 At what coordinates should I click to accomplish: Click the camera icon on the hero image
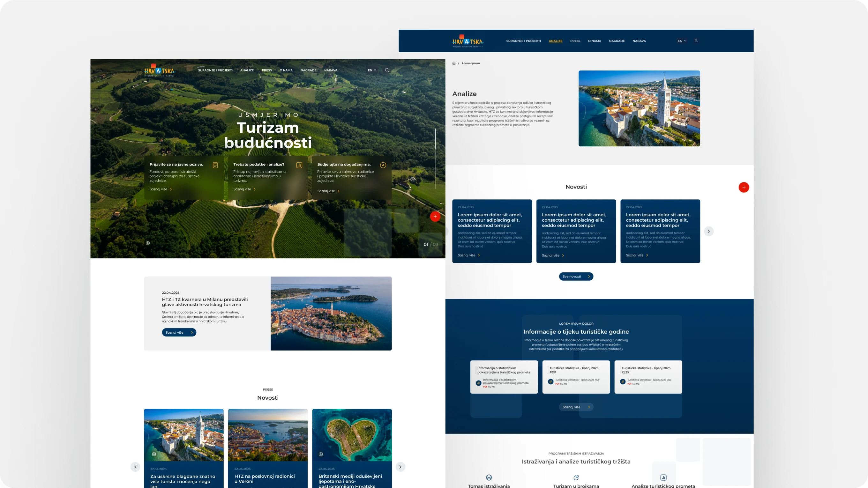coord(147,242)
